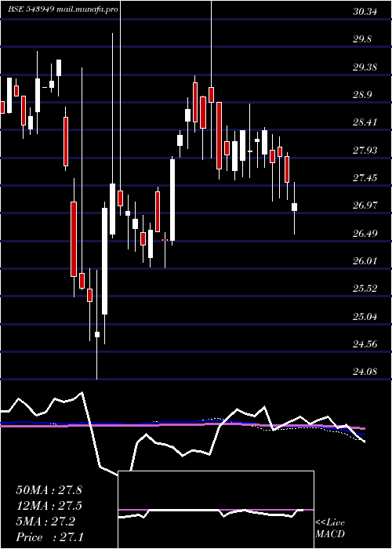The image size is (392, 549).
Task: Click the tall white candlestick rising to 27.93
Action: point(172,200)
